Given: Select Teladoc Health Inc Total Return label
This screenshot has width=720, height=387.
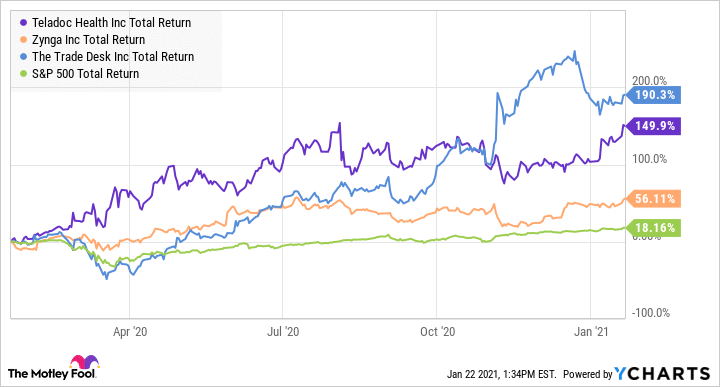Looking at the screenshot, I should (x=112, y=23).
